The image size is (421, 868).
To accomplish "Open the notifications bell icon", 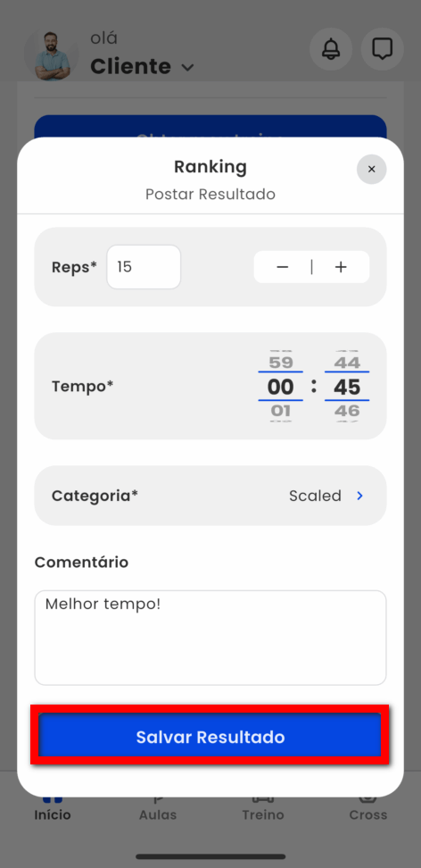I will pyautogui.click(x=331, y=49).
